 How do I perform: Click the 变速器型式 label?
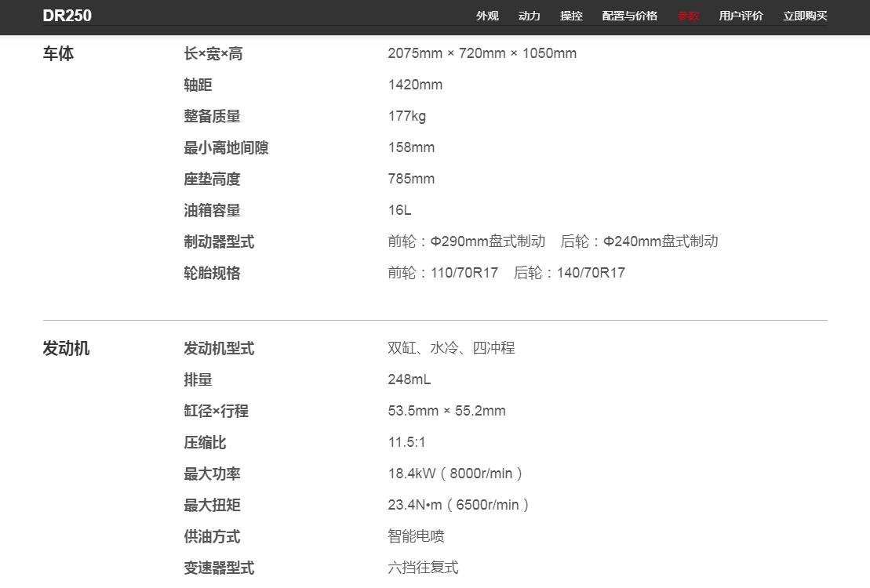coord(219,568)
